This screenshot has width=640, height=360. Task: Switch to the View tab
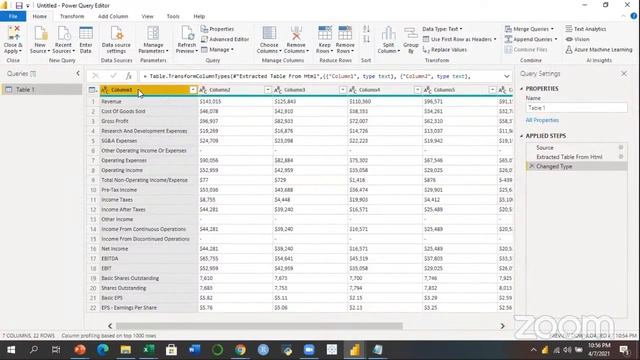pyautogui.click(x=147, y=16)
